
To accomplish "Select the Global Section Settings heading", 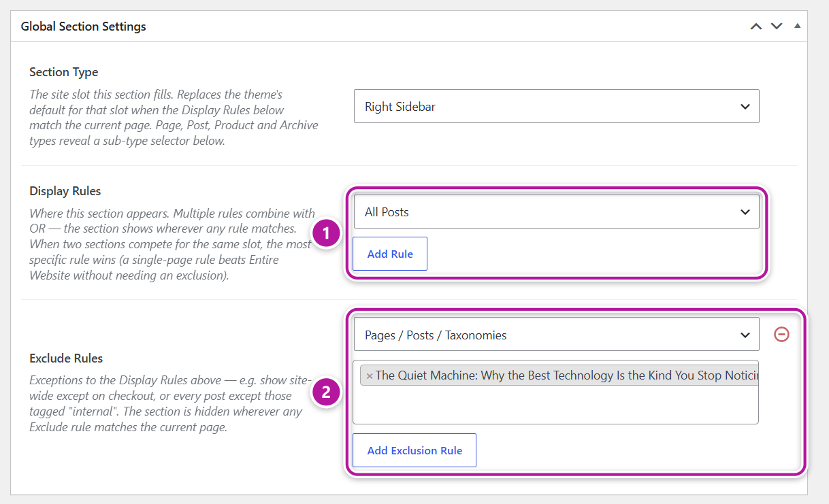I will tap(84, 27).
